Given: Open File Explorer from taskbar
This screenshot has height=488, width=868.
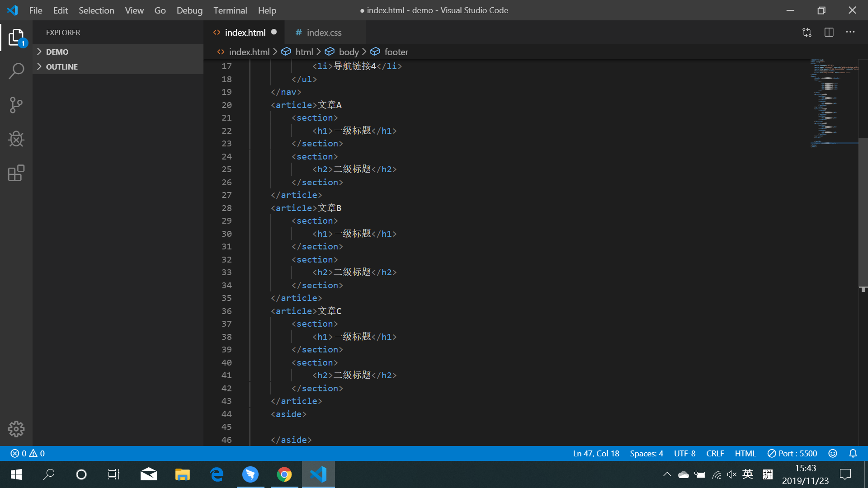Looking at the screenshot, I should (183, 474).
